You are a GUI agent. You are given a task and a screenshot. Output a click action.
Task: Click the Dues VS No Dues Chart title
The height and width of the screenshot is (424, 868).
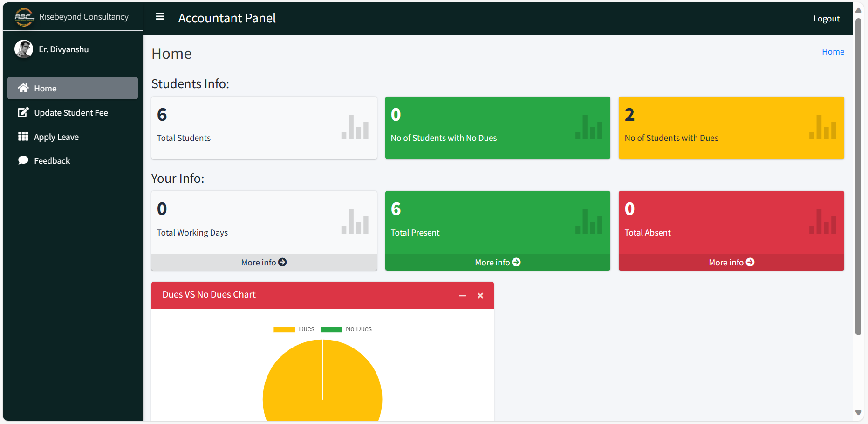[x=209, y=294]
